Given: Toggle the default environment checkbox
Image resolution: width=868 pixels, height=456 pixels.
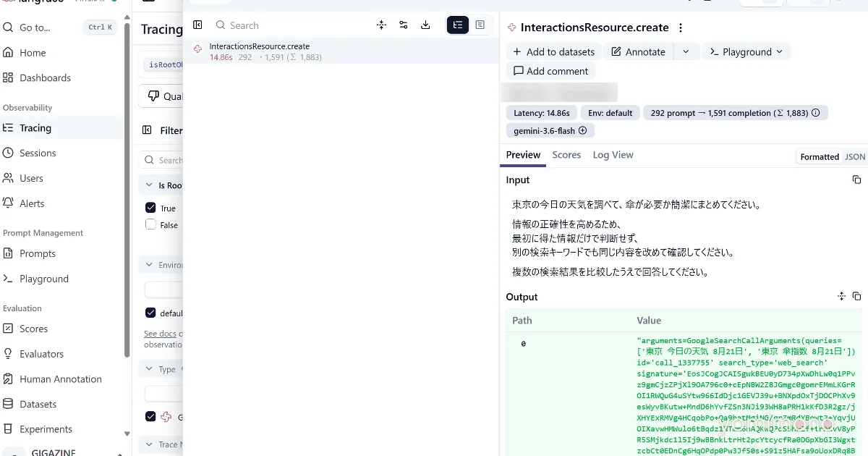Looking at the screenshot, I should click(150, 313).
